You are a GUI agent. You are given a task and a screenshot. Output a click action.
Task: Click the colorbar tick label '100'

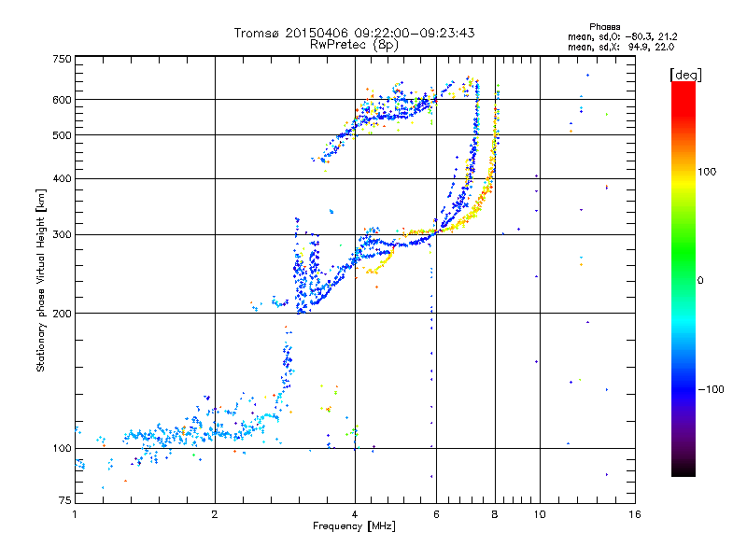(707, 172)
